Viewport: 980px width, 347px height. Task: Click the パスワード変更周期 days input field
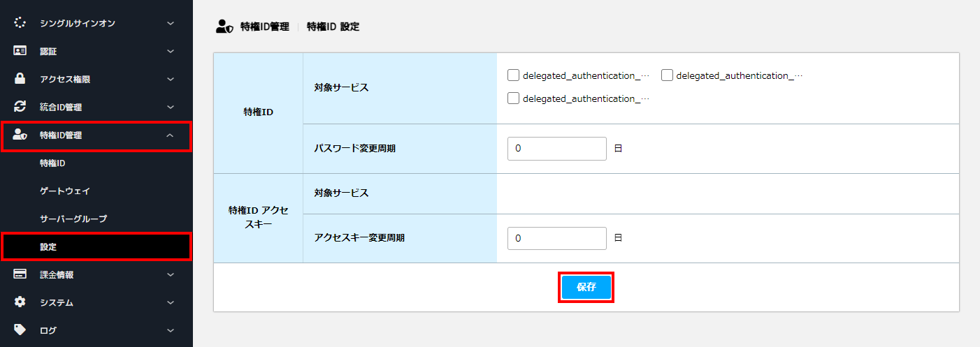click(557, 149)
